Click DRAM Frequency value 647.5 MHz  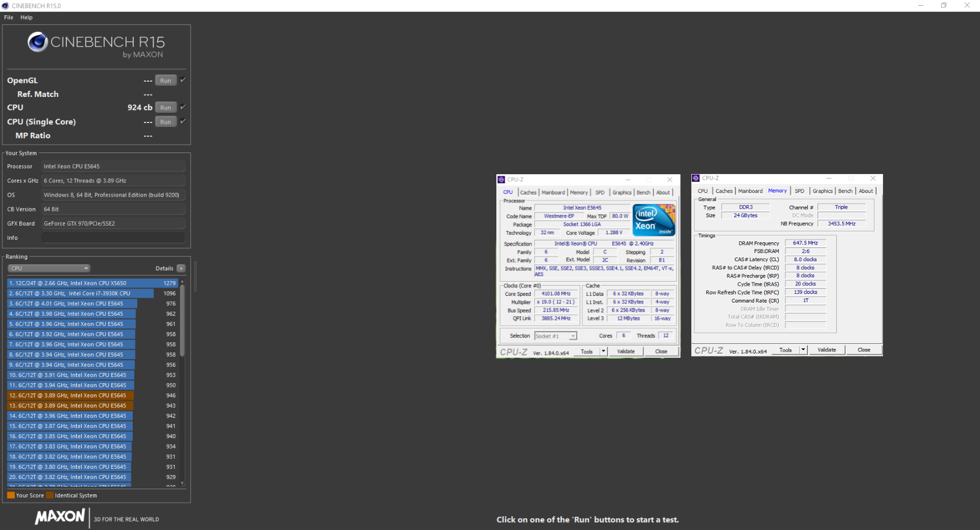point(805,243)
